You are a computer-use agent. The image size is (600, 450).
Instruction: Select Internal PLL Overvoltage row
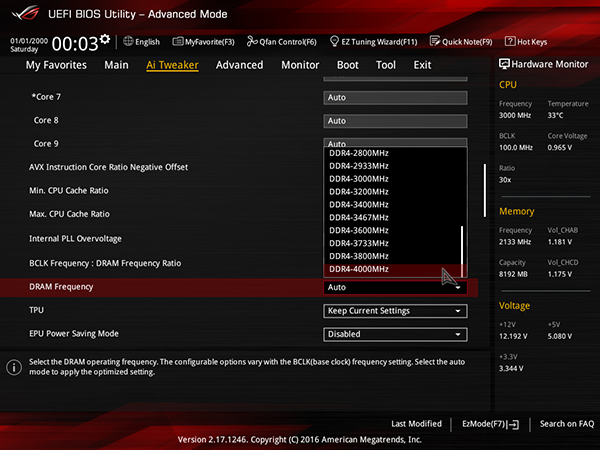pyautogui.click(x=75, y=239)
